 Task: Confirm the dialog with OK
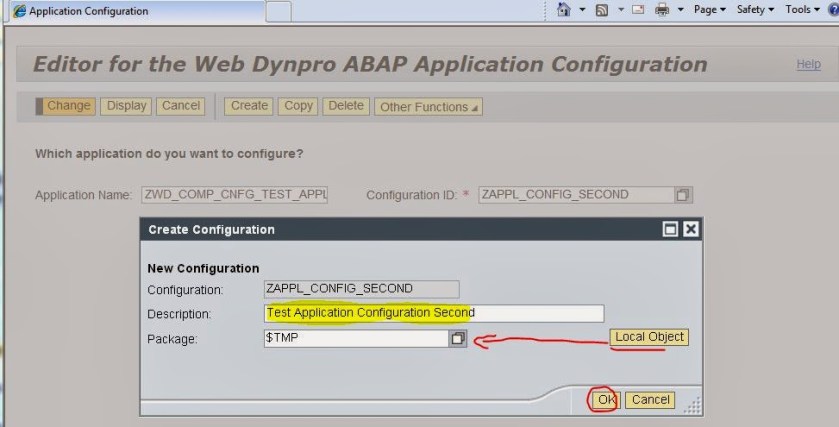tap(606, 400)
